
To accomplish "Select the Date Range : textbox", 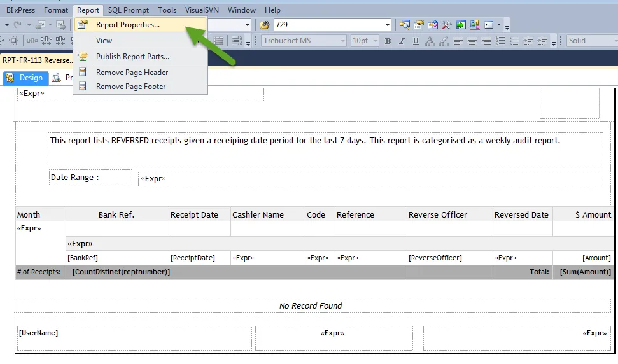I will click(x=90, y=178).
